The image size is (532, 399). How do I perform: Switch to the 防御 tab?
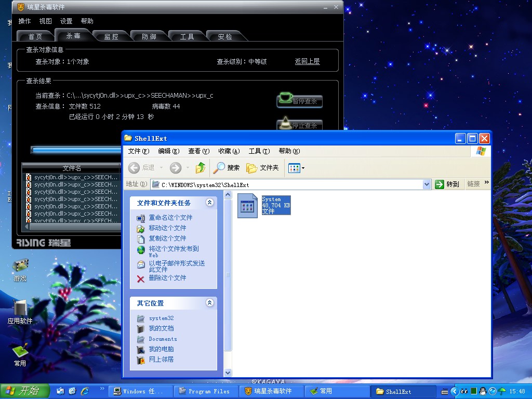coord(149,36)
